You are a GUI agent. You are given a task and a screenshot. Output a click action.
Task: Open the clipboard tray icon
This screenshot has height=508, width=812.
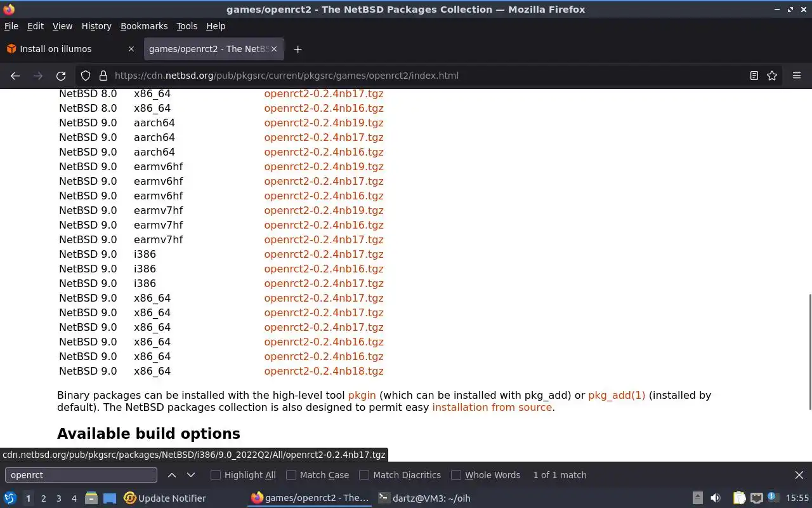(739, 498)
